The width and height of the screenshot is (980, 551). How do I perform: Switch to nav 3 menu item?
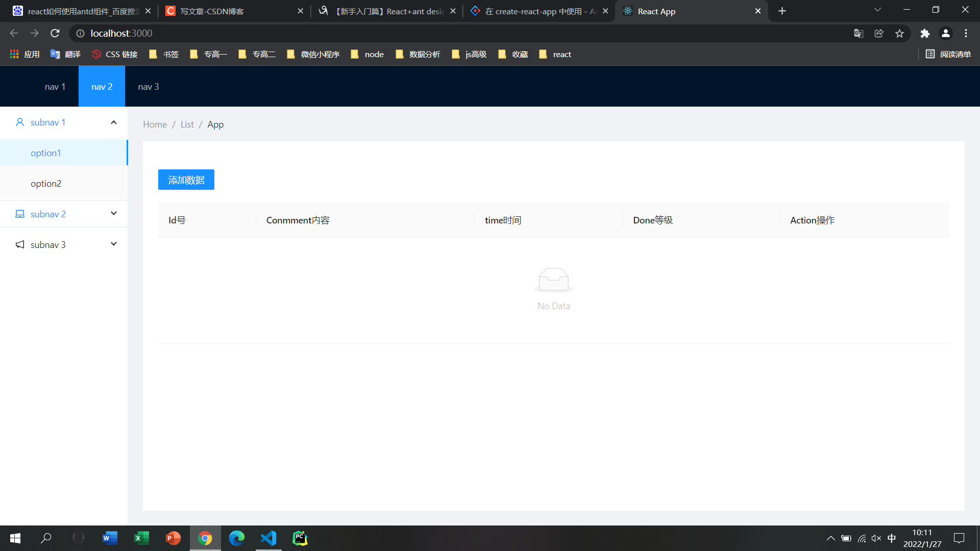point(149,87)
